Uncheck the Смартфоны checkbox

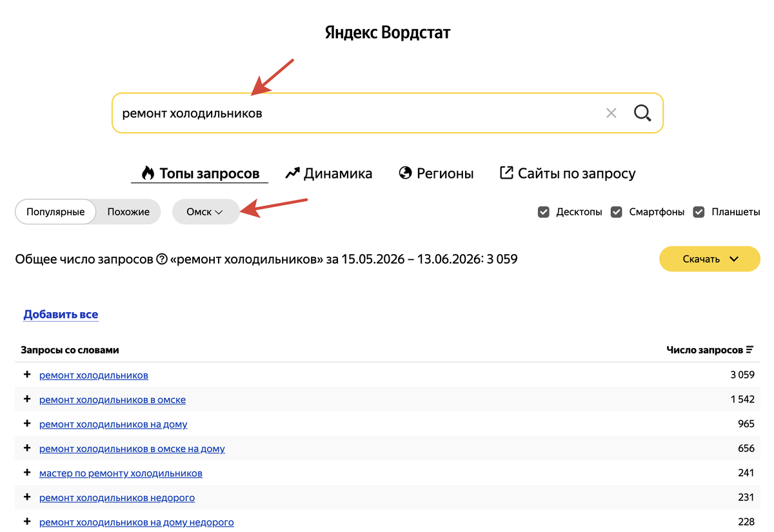(x=617, y=212)
